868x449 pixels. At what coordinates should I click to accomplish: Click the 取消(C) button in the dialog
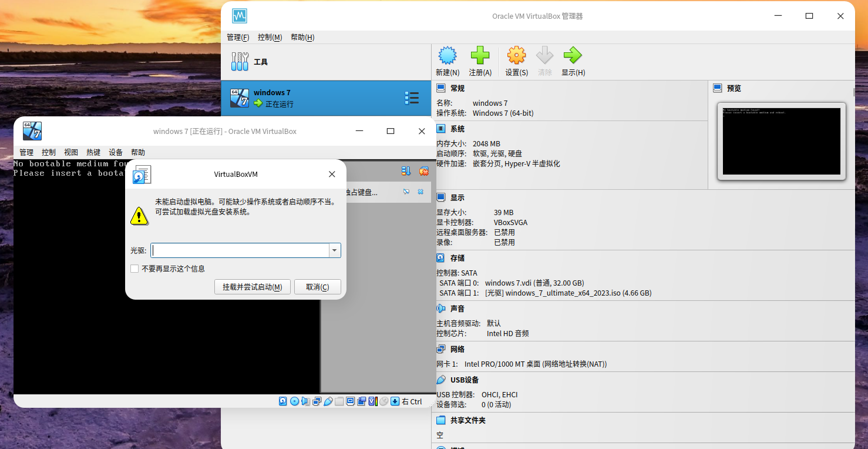[318, 287]
